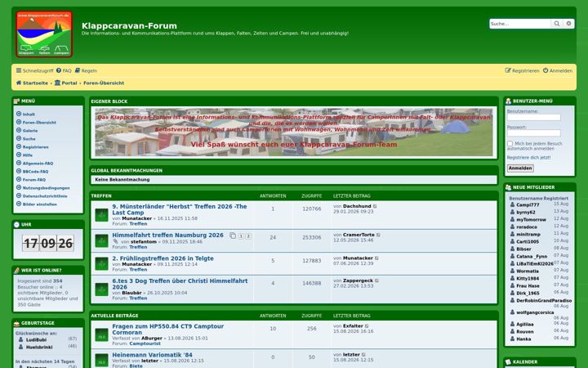Click the search text field
This screenshot has height=368, width=588.
[520, 24]
